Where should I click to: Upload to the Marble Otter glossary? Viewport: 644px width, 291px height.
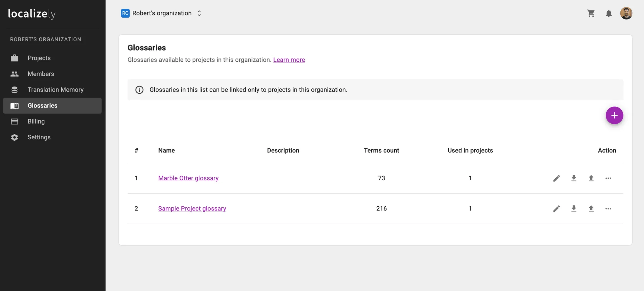pyautogui.click(x=591, y=178)
